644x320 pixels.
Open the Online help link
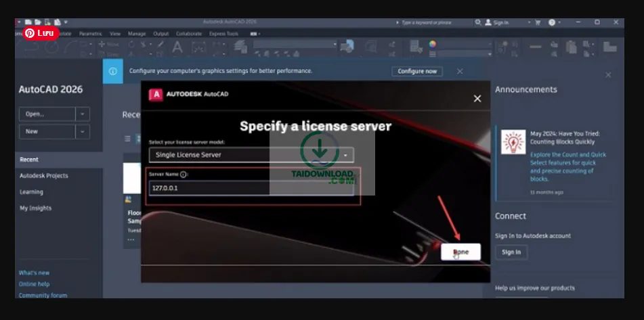point(34,284)
